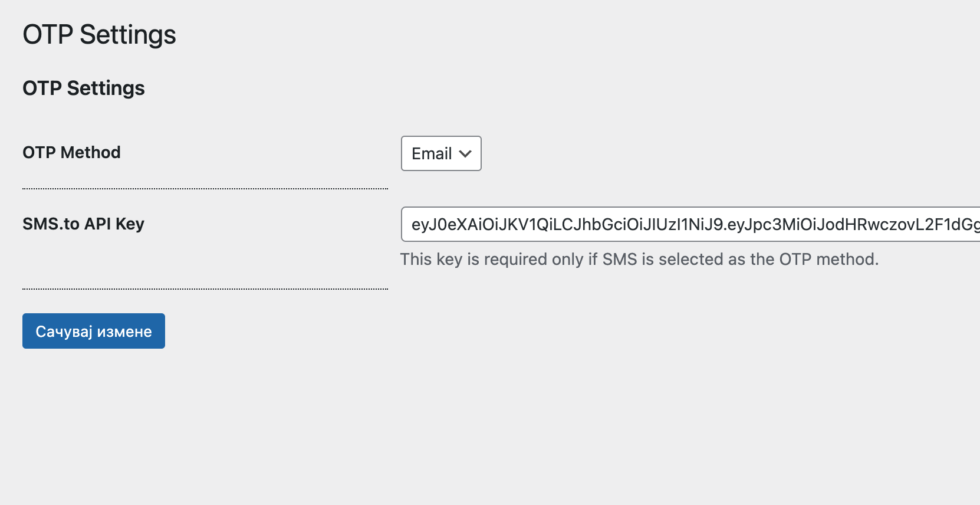The height and width of the screenshot is (505, 980).
Task: Click the chevron arrow beside Email
Action: (465, 154)
